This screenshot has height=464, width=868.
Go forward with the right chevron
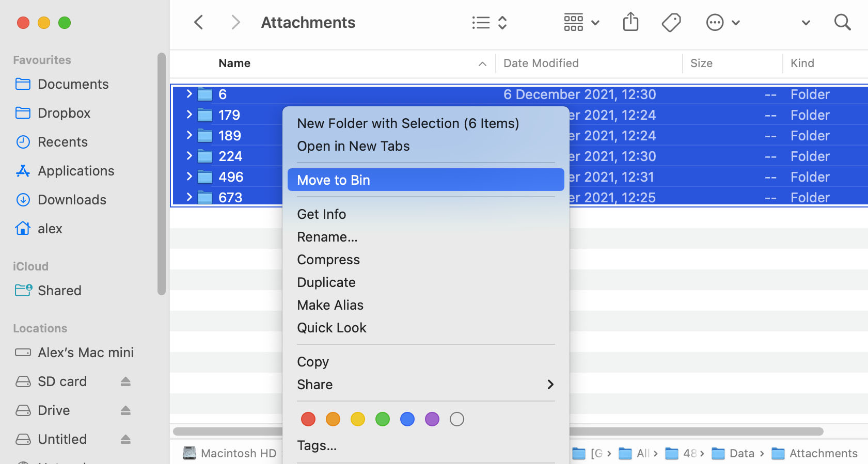[x=235, y=22]
